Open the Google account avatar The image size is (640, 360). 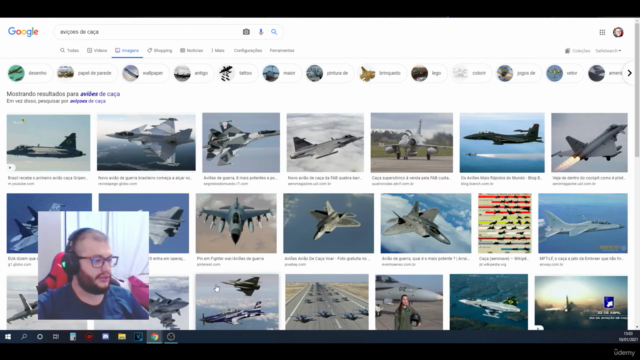[x=618, y=32]
